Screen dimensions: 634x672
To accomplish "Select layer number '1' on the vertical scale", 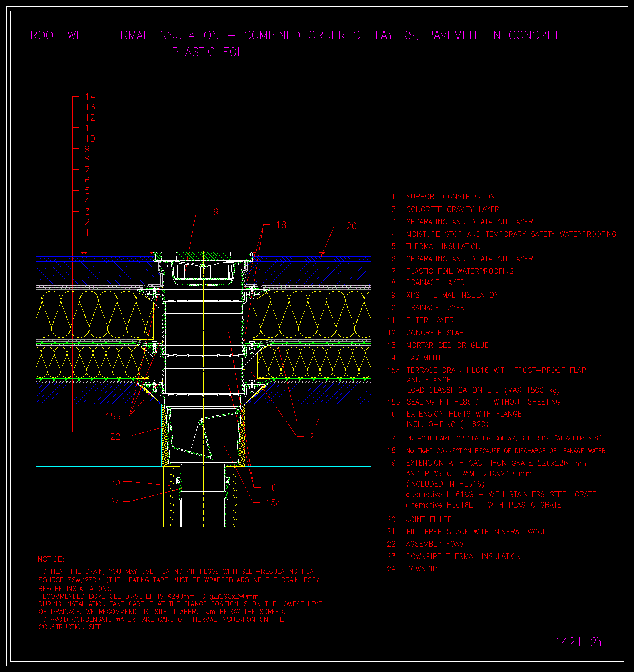I will coord(87,232).
